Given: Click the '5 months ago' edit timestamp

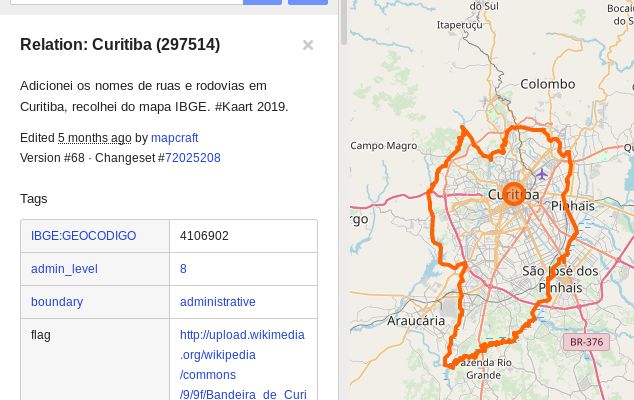Looking at the screenshot, I should 95,138.
